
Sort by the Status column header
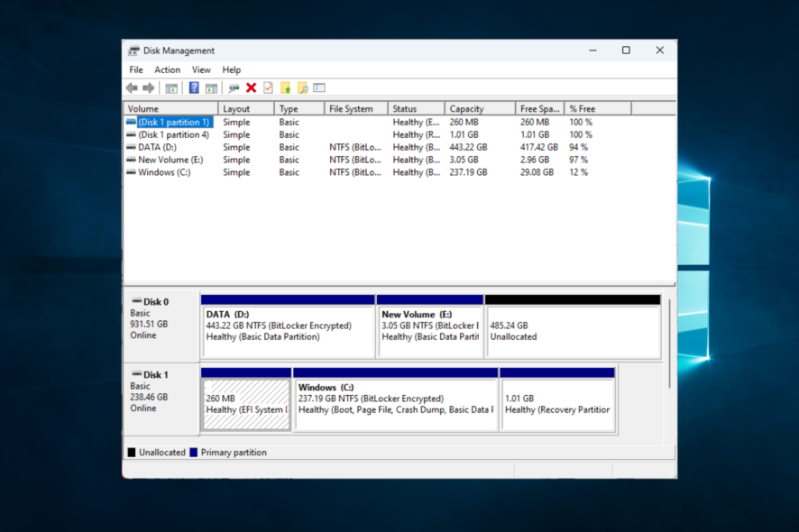(417, 108)
